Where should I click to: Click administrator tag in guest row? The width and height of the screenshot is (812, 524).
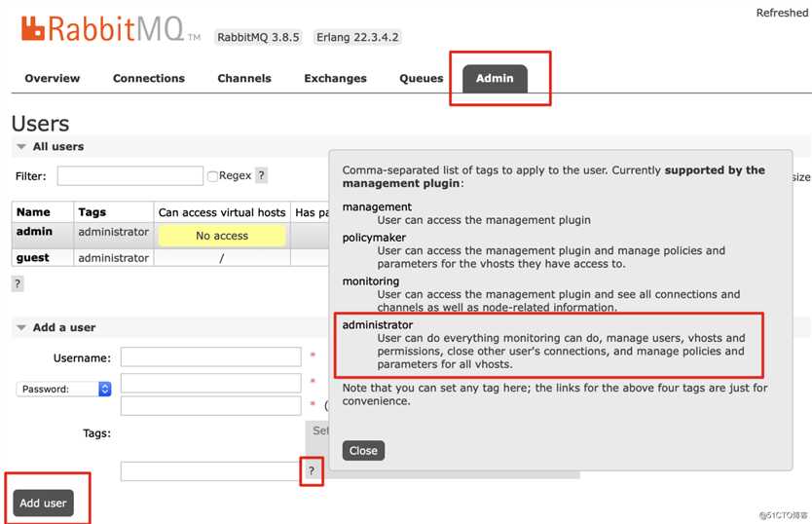113,257
